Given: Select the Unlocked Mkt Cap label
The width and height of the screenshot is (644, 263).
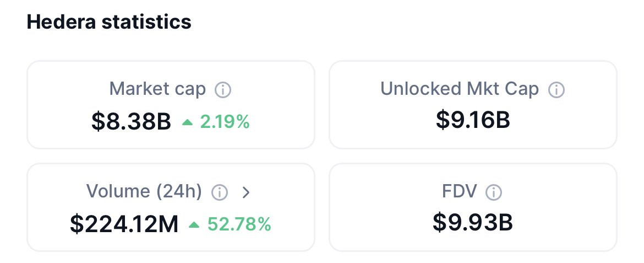Looking at the screenshot, I should (x=459, y=89).
